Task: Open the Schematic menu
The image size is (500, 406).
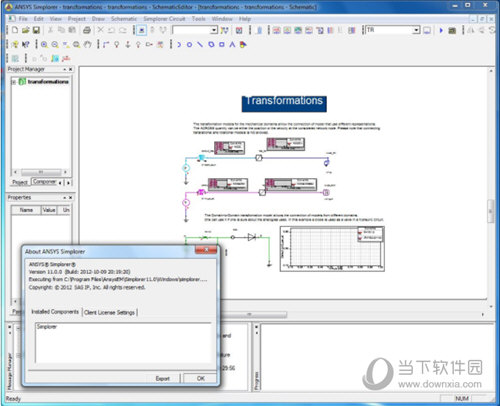Action: click(x=124, y=19)
